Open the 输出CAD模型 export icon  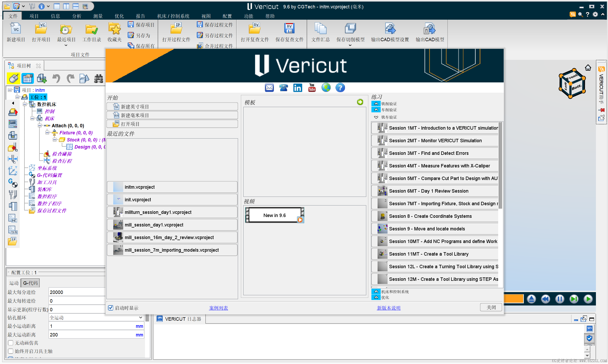429,29
